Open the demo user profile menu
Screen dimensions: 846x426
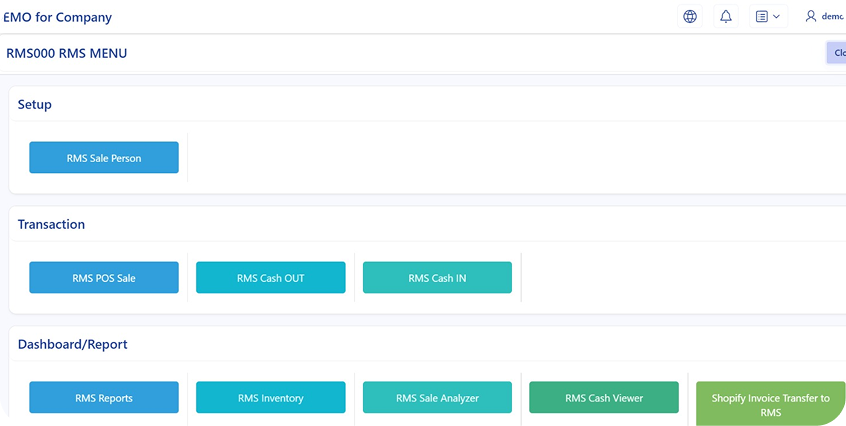click(x=826, y=17)
